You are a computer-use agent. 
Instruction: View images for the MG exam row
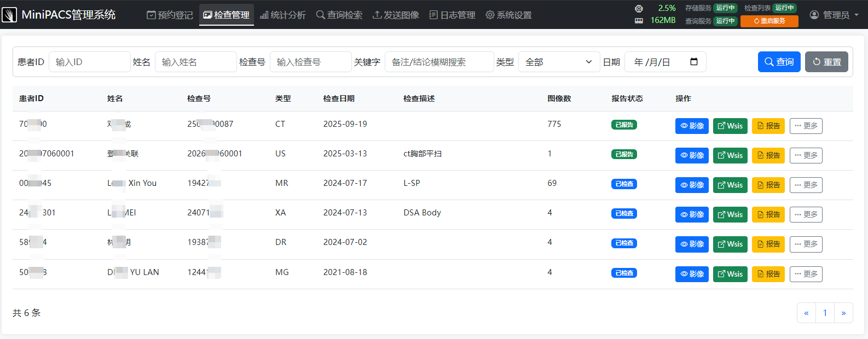click(x=692, y=274)
